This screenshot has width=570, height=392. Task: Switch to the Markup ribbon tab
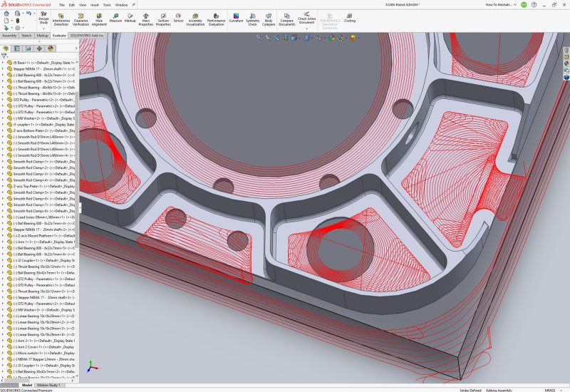pos(42,36)
